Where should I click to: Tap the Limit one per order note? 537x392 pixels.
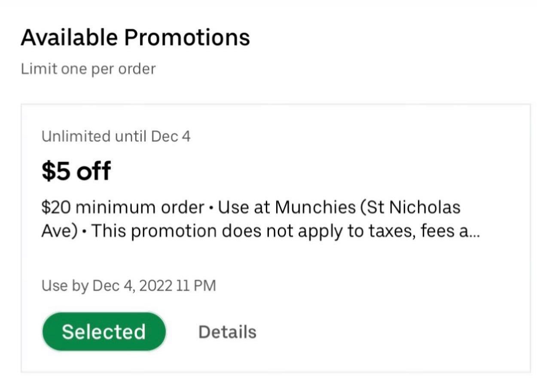coord(88,69)
